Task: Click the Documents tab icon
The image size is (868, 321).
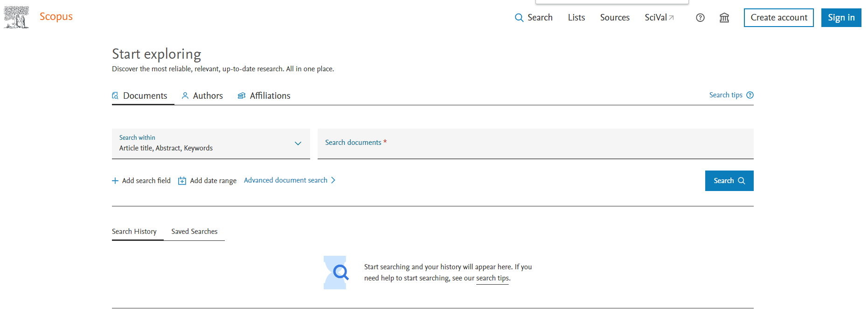Action: pyautogui.click(x=115, y=96)
